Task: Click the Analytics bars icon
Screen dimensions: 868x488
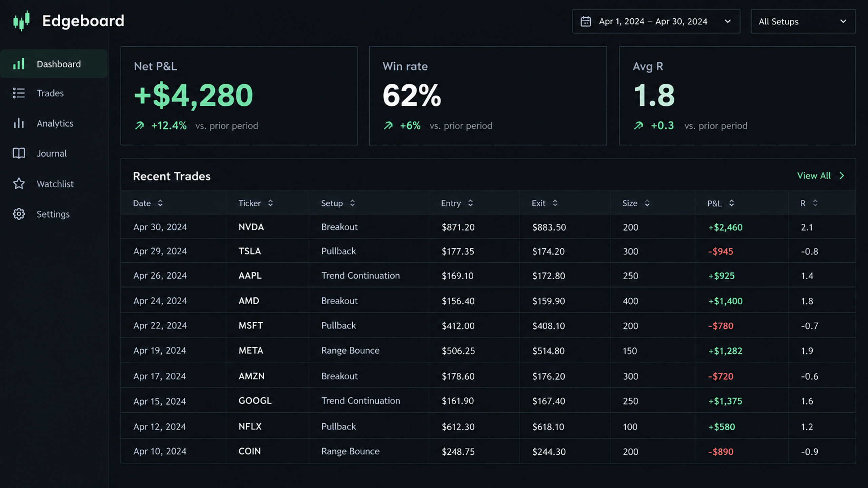Action: coord(19,123)
